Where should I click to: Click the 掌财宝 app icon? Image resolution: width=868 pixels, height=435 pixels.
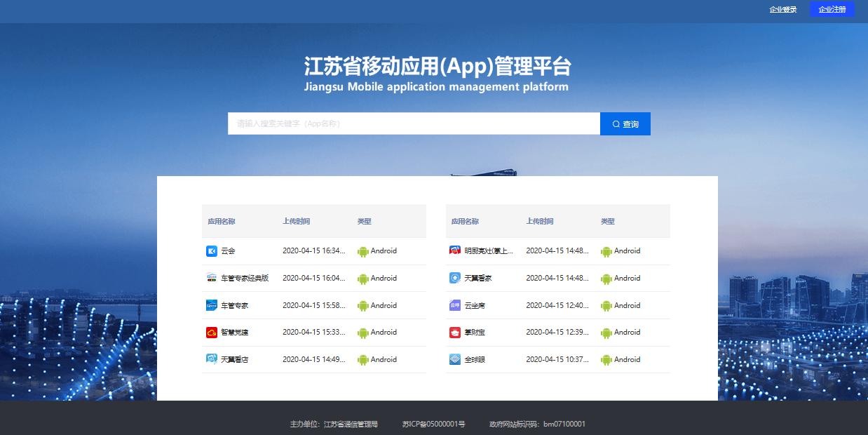click(x=454, y=332)
